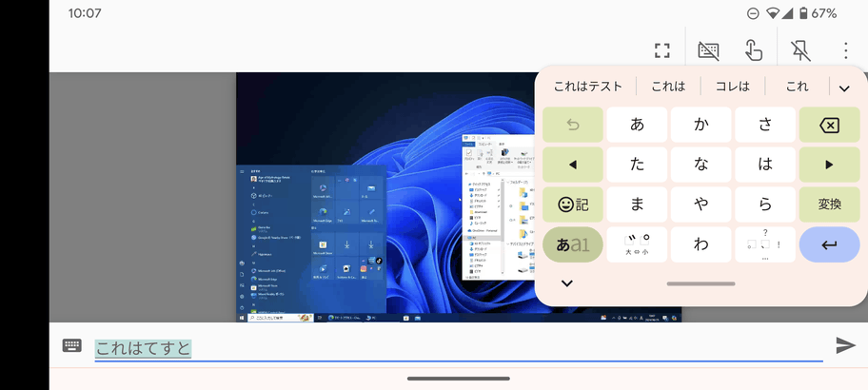This screenshot has height=390, width=868.
Task: Open the Movies & TV tile in Start menu
Action: point(323,269)
